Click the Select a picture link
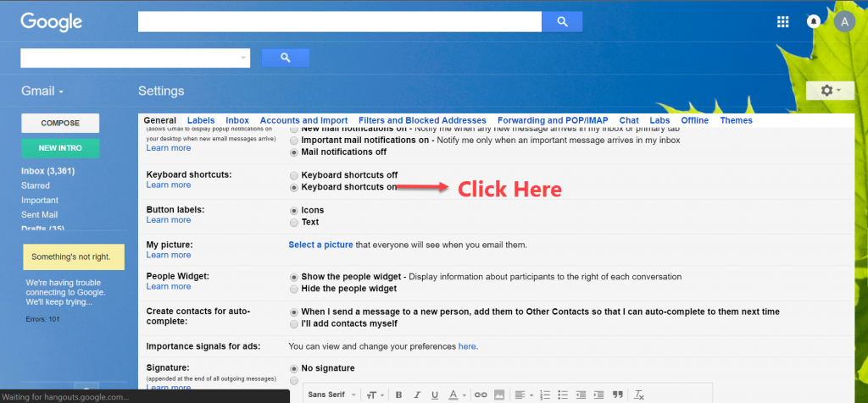The image size is (868, 403). point(320,245)
